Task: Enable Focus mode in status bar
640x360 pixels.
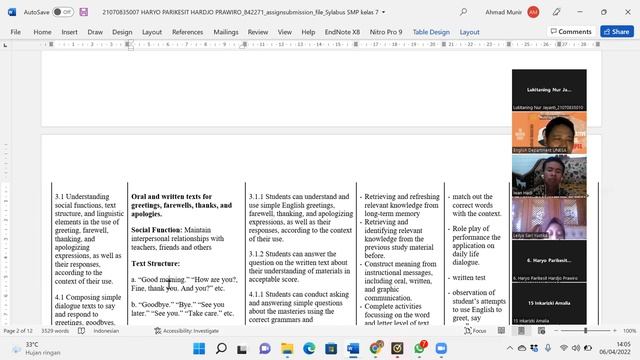Action: 475,331
